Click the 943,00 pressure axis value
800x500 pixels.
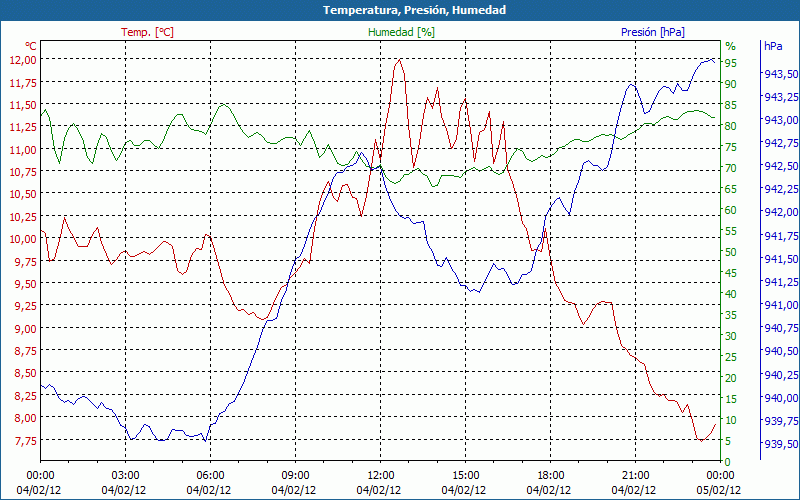pyautogui.click(x=781, y=120)
